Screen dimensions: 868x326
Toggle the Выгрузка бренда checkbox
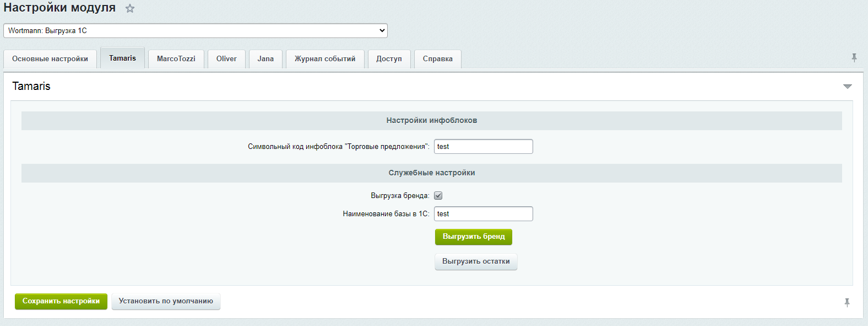(438, 196)
